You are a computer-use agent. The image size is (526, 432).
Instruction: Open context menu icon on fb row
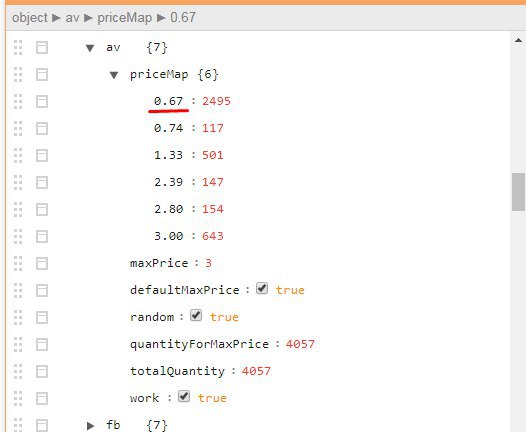[x=42, y=425]
